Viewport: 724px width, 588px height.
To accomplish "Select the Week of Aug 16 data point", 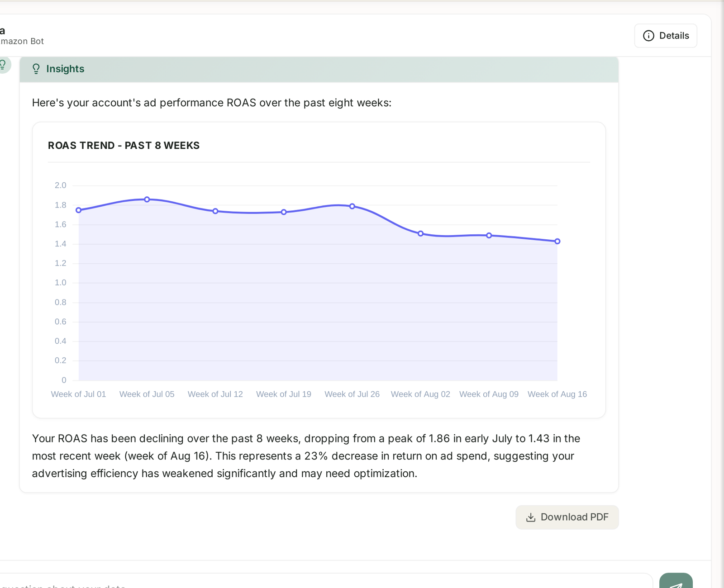I will (557, 242).
